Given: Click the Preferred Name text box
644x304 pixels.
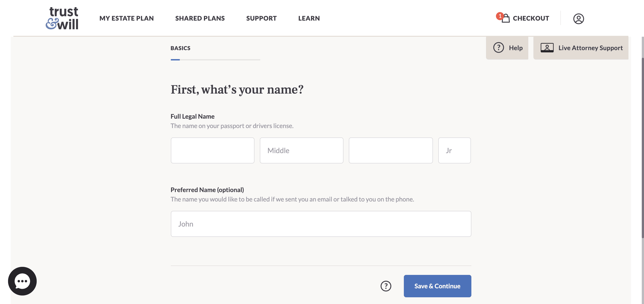Looking at the screenshot, I should point(321,224).
